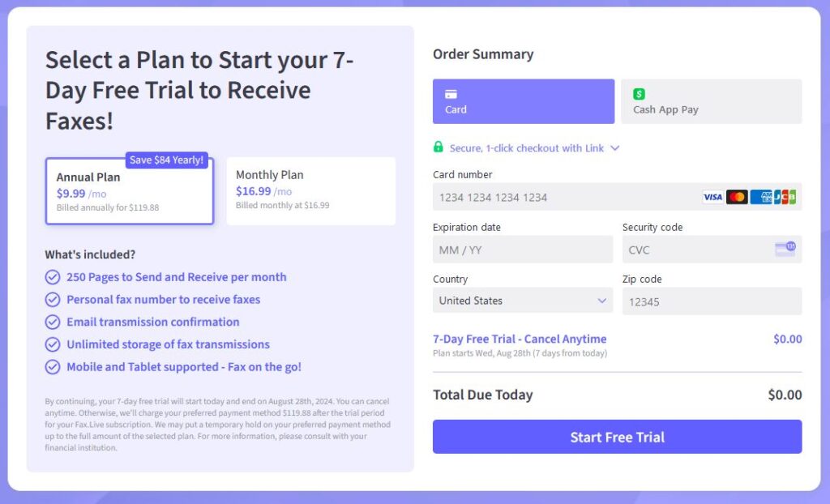Click the Mastercard brand icon

point(736,196)
